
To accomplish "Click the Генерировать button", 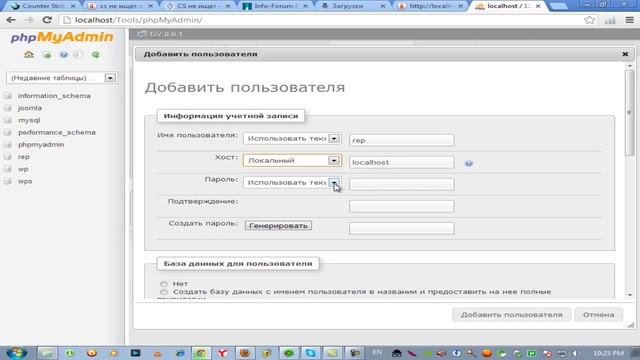I will pos(278,226).
